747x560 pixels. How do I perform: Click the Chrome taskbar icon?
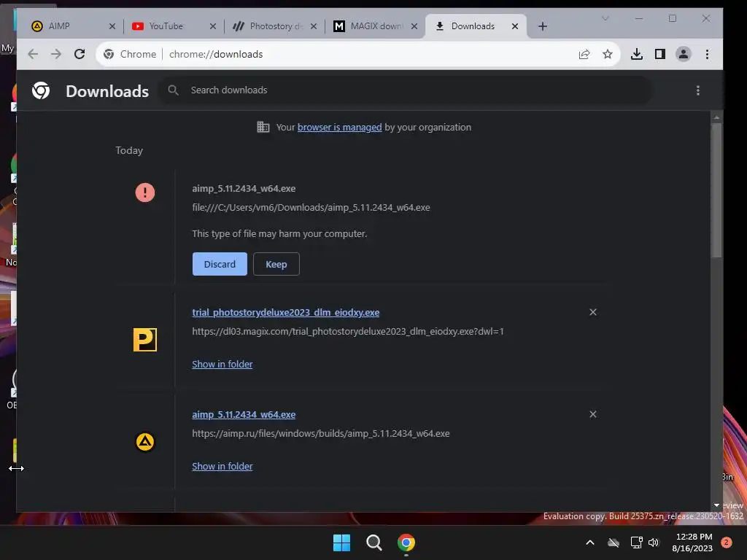pyautogui.click(x=406, y=542)
